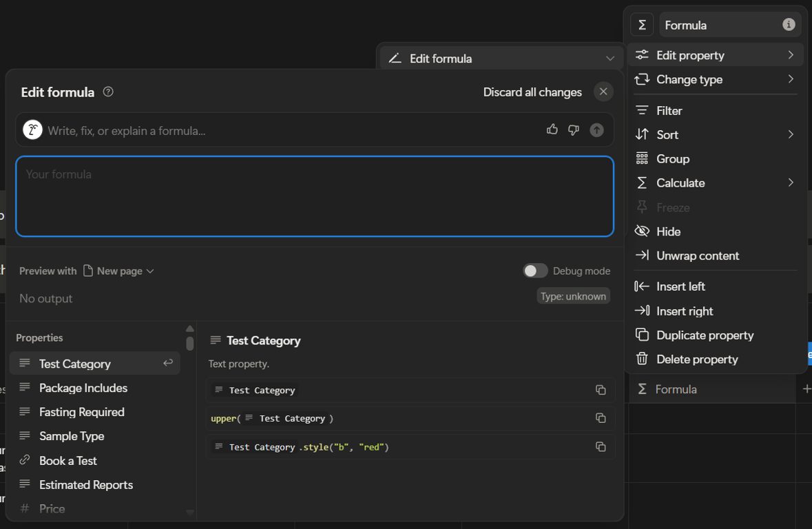Click the thumbs up feedback icon
812x529 pixels.
click(552, 129)
